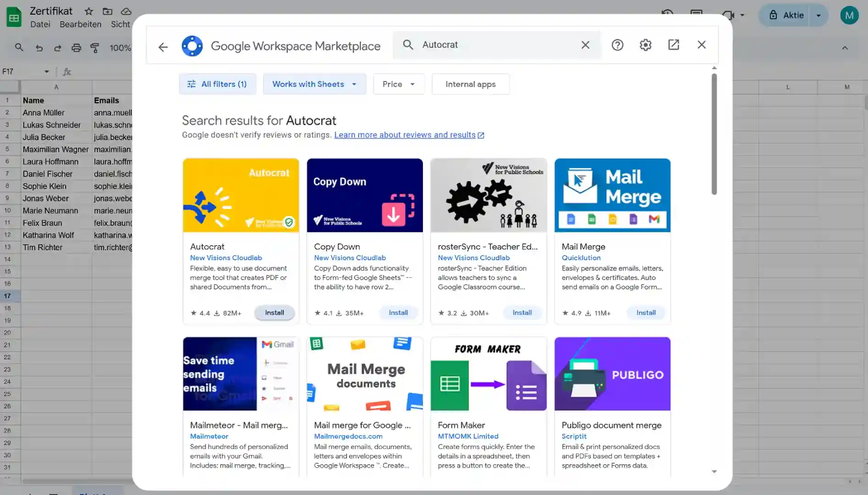
Task: Expand the Works with Sheets dropdown
Action: tap(315, 84)
